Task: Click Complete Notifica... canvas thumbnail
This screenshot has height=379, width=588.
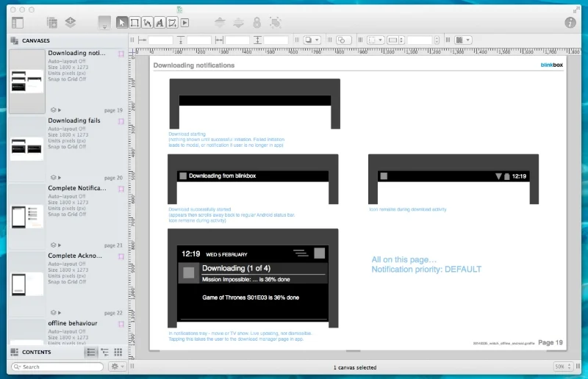Action: [x=27, y=216]
